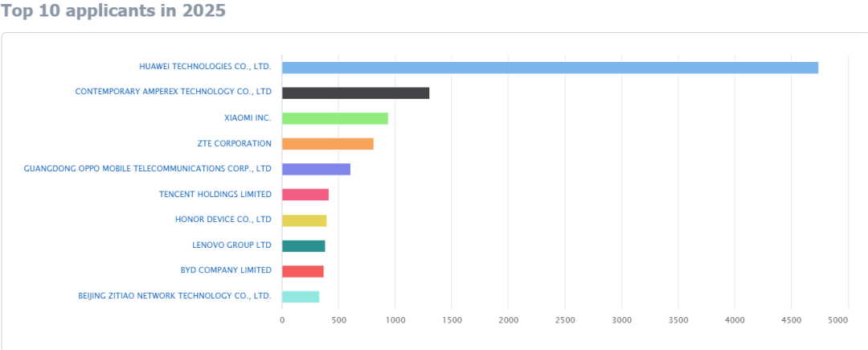Click the BYD Company Limited label
Screen dimensions: 868x350
(x=226, y=270)
